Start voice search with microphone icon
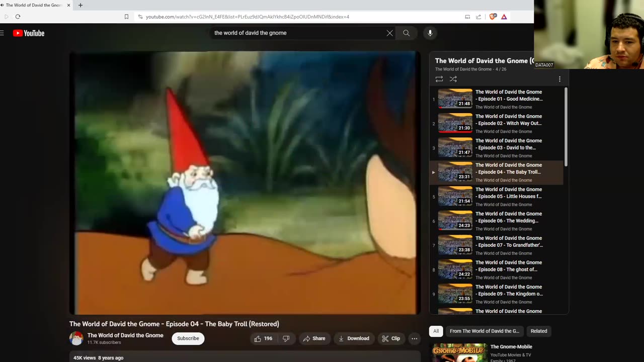The width and height of the screenshot is (644, 362). (x=430, y=33)
